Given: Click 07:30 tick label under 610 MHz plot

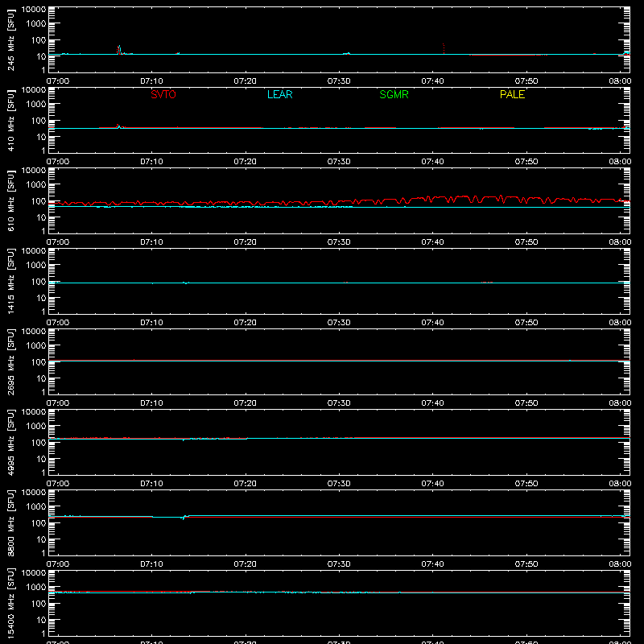Looking at the screenshot, I should click(339, 242).
